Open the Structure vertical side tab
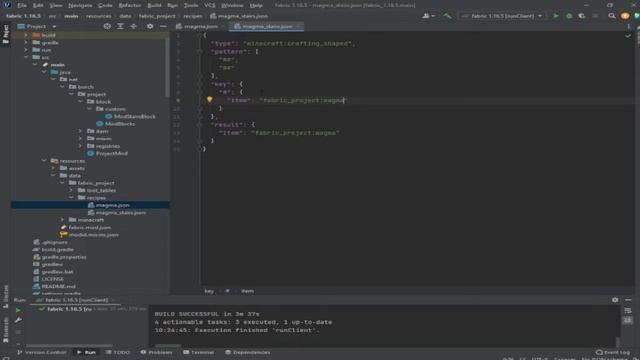Image resolution: width=640 pixels, height=360 pixels. pos(5,296)
